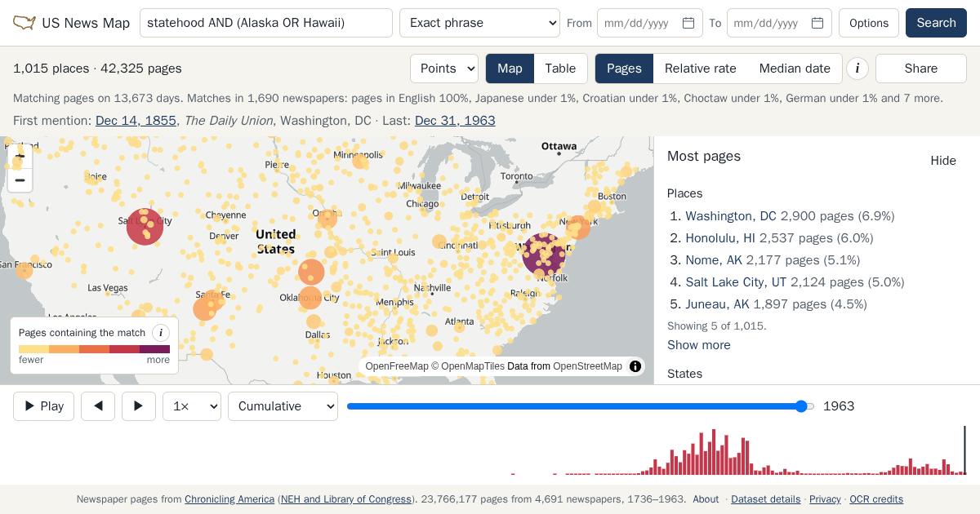This screenshot has width=980, height=514.
Task: Open Honolulu, HI place link
Action: [x=720, y=238]
